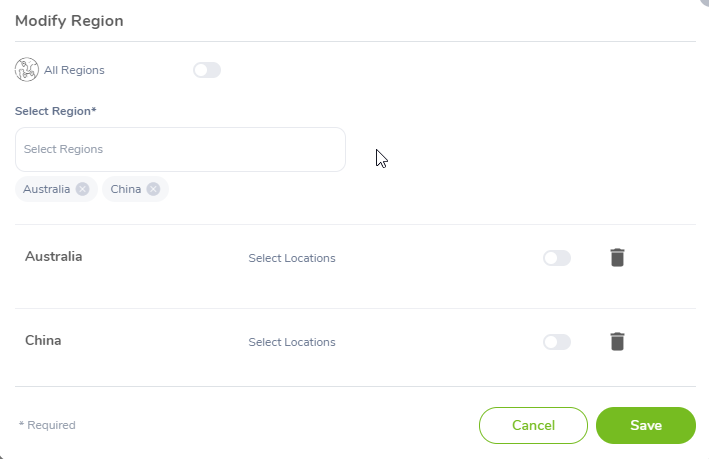Click the Cancel button
The image size is (709, 459).
pyautogui.click(x=534, y=426)
